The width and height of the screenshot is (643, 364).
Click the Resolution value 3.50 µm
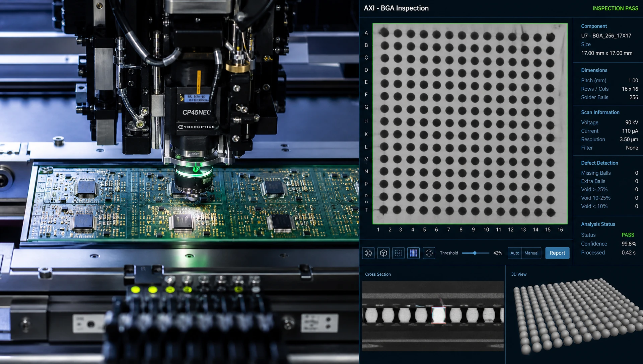pyautogui.click(x=629, y=139)
